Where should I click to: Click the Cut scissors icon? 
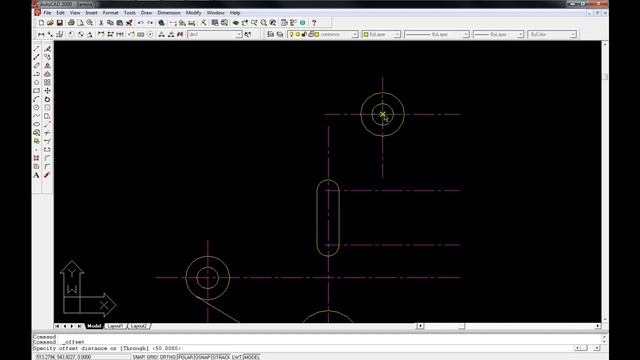click(x=101, y=23)
